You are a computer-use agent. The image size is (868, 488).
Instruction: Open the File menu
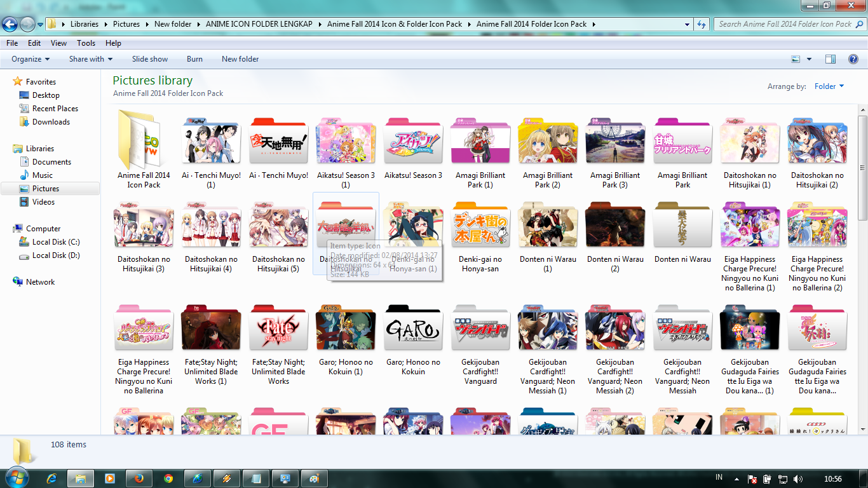click(x=12, y=43)
